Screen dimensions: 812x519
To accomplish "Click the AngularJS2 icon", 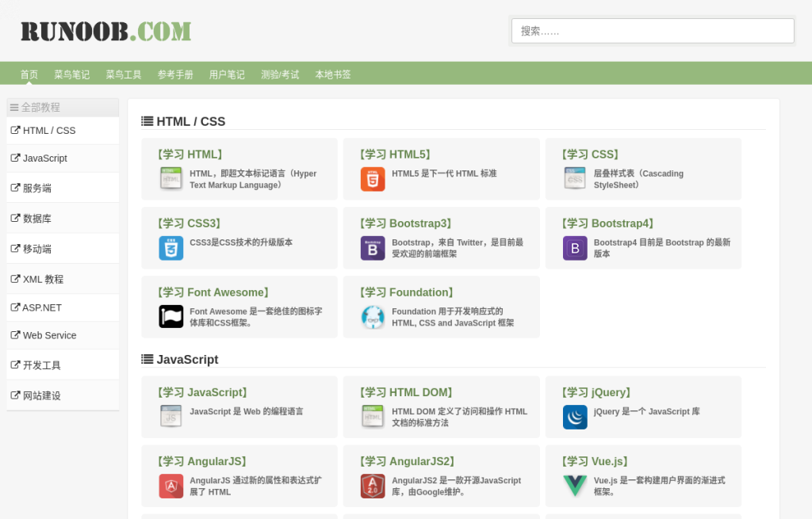I will click(x=373, y=486).
